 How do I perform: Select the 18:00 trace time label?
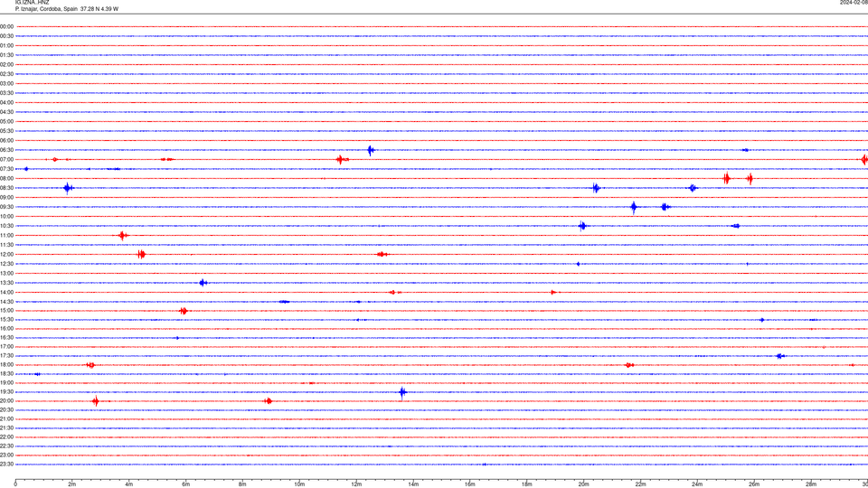pos(6,364)
